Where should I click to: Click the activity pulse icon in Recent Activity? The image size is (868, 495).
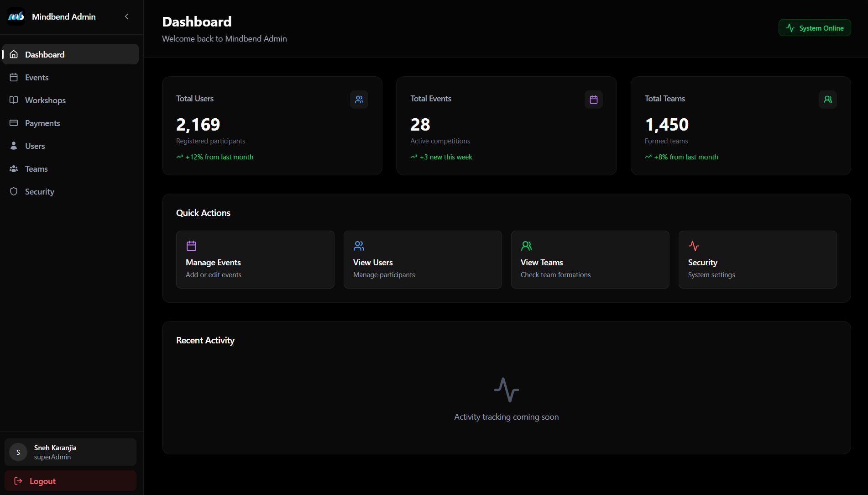coord(507,390)
